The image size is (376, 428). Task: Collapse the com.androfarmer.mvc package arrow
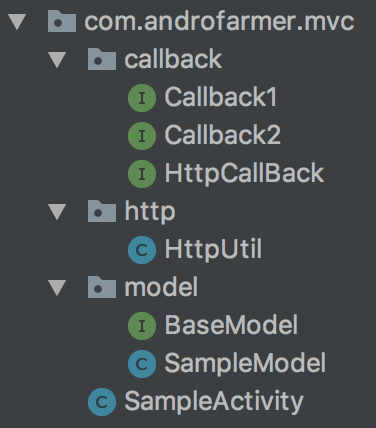point(17,22)
